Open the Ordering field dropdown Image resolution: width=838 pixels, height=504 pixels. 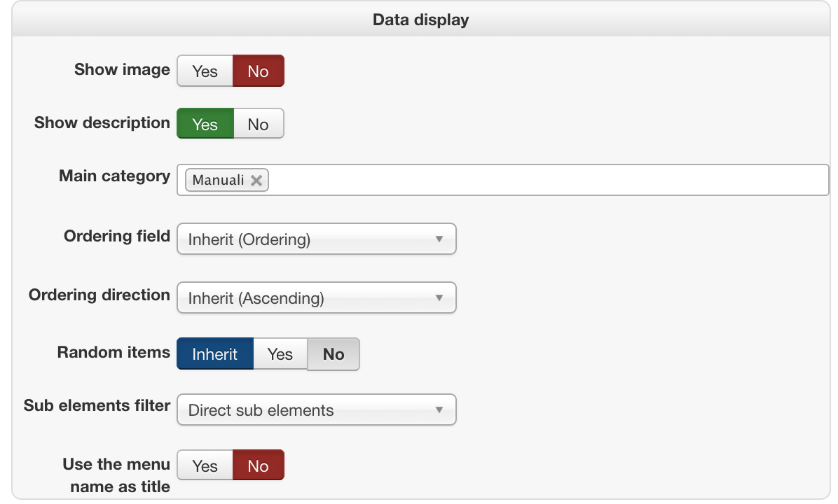tap(316, 239)
